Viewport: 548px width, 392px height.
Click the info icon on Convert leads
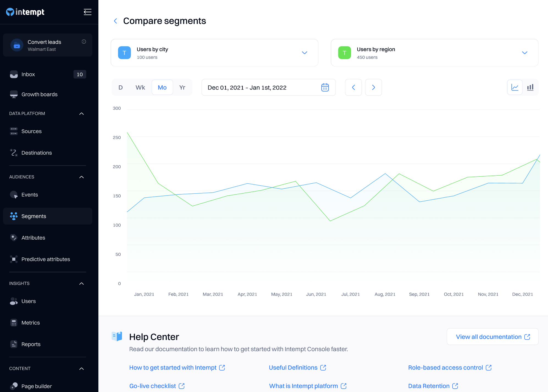[x=84, y=42]
